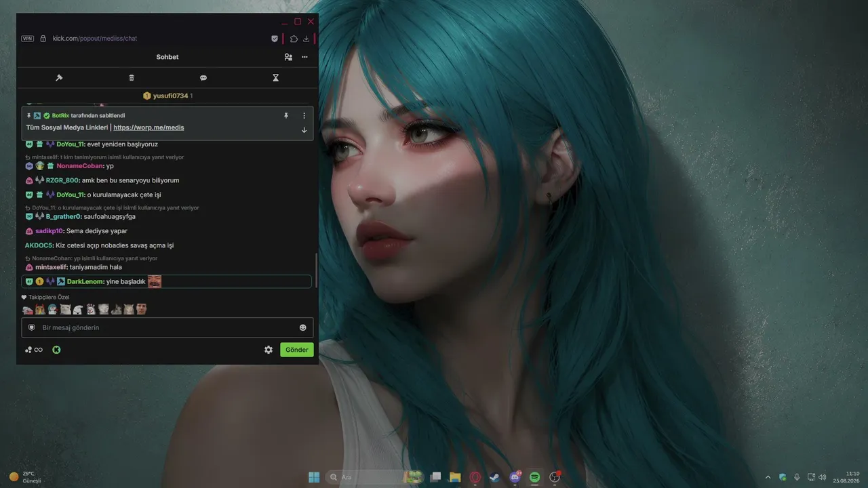This screenshot has height=488, width=868.
Task: Open Steam from the taskbar
Action: pos(495,477)
